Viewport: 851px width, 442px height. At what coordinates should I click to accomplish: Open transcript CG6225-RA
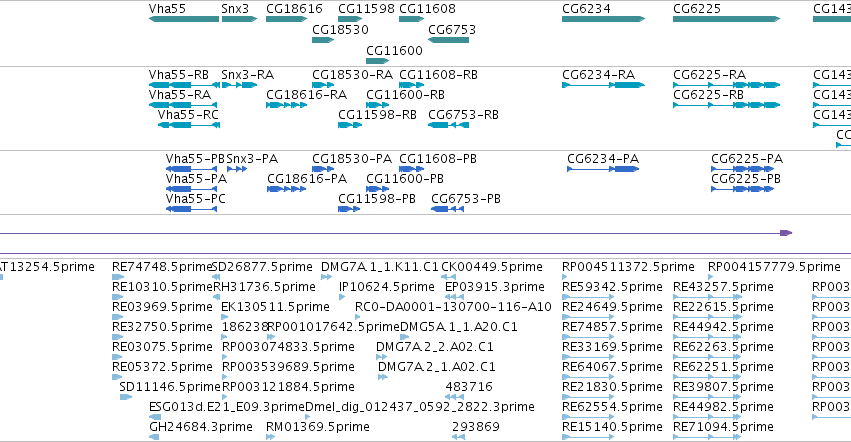click(709, 74)
